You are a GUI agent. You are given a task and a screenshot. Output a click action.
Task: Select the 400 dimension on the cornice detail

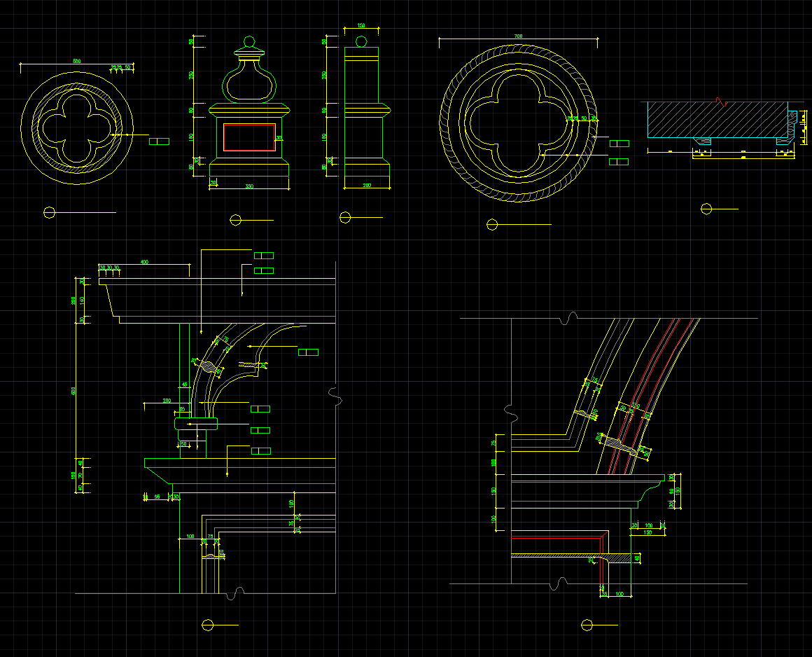[144, 262]
